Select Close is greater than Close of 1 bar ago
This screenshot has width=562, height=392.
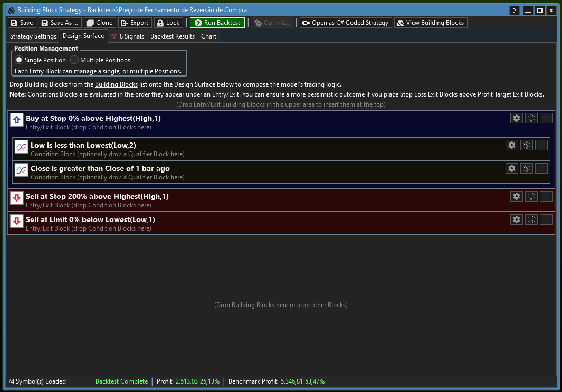point(100,168)
